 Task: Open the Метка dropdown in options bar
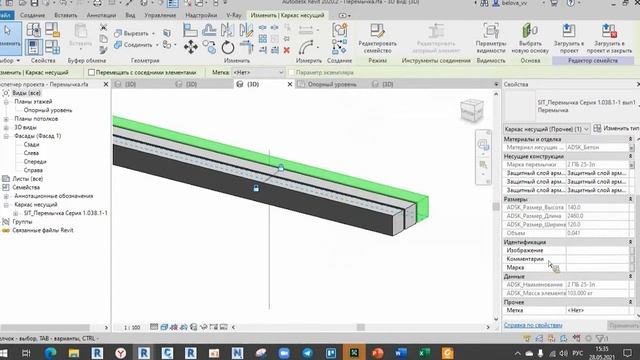258,72
